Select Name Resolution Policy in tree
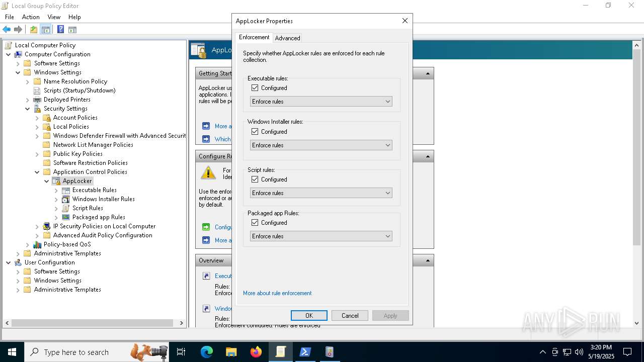The height and width of the screenshot is (362, 644). [x=75, y=81]
